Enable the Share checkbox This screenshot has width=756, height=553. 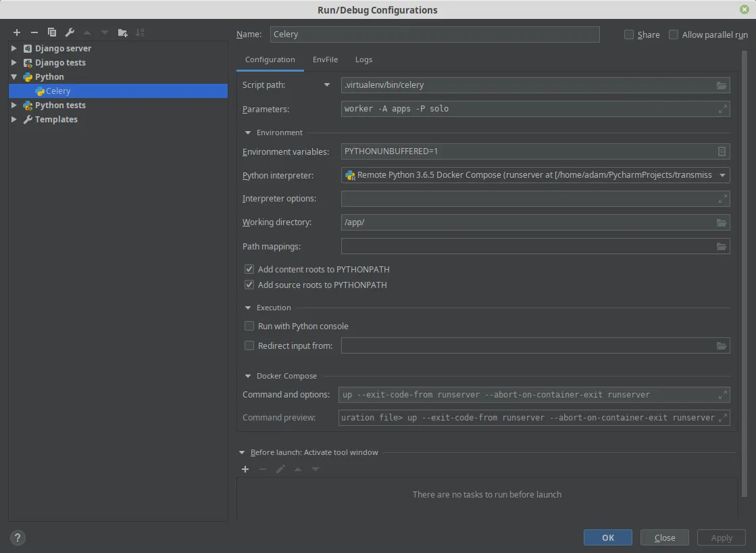[x=629, y=34]
